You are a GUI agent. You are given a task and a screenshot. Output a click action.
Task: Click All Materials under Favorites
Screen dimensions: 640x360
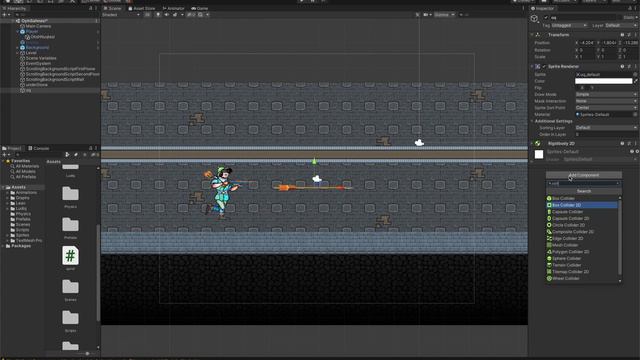[27, 166]
